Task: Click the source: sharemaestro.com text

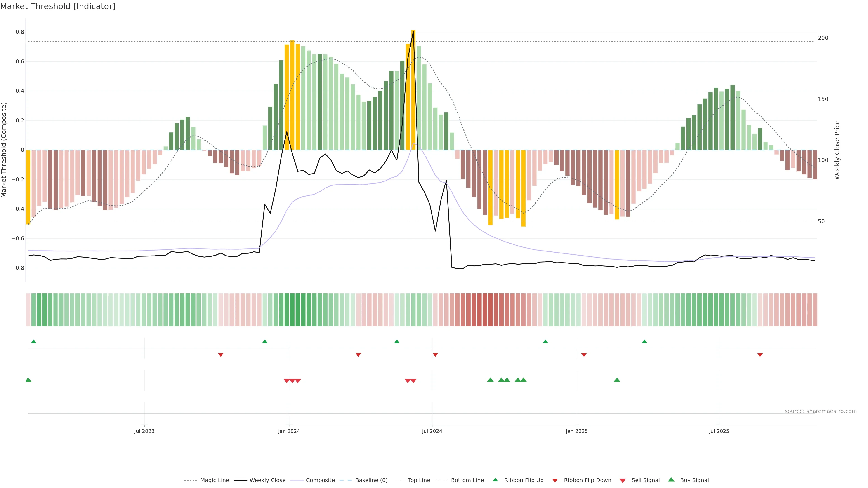Action: point(821,411)
